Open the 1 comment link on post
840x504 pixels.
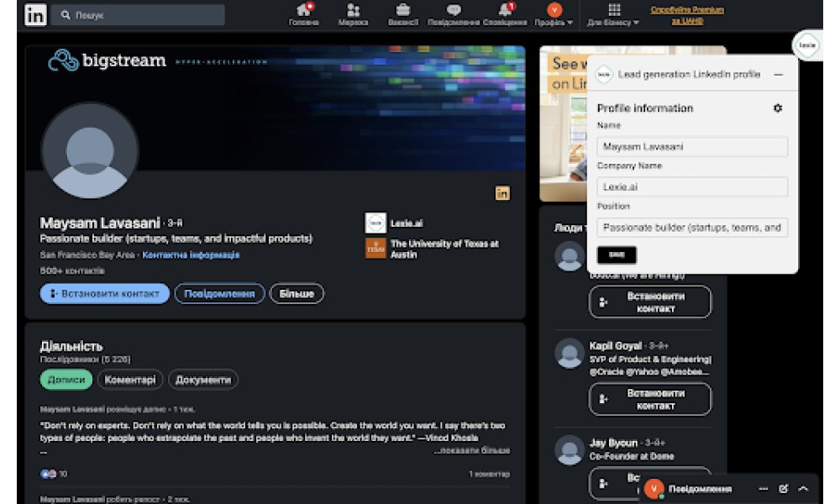[x=489, y=474]
